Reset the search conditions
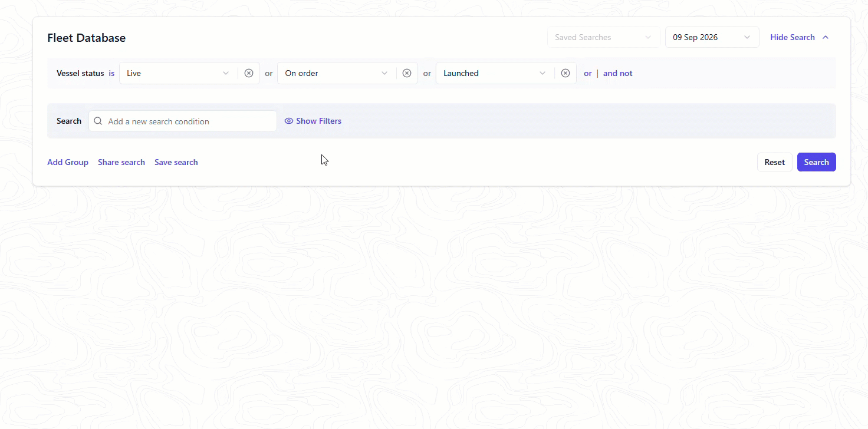Viewport: 868px width, 429px height. pos(775,162)
